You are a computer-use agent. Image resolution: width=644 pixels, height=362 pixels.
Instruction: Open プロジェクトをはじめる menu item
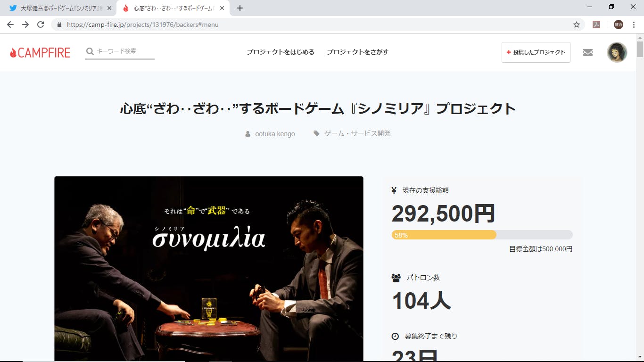click(281, 52)
